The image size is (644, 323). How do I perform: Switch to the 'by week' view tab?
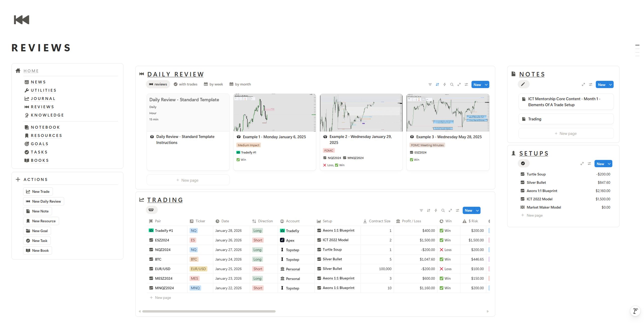click(213, 84)
